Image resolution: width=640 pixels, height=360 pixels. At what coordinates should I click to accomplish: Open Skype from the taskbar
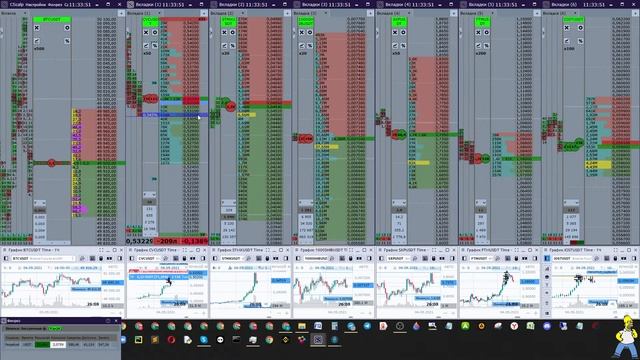point(204,340)
